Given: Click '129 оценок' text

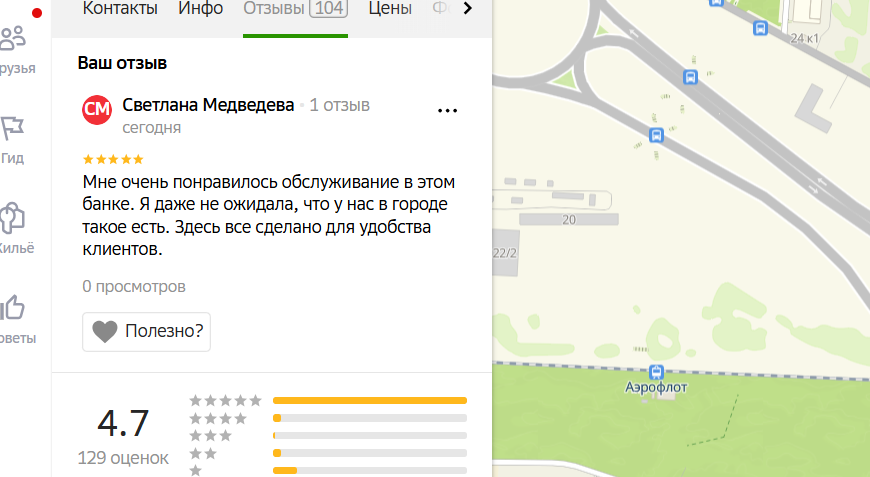Looking at the screenshot, I should click(x=123, y=458).
